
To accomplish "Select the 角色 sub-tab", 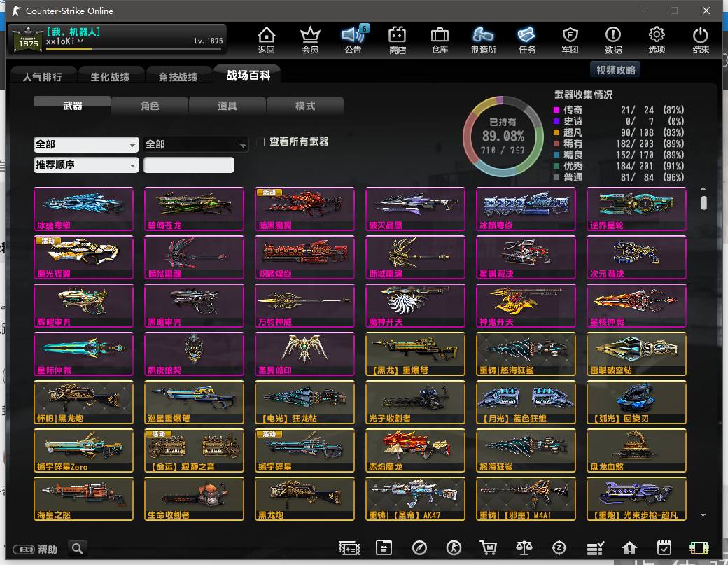I will point(150,106).
